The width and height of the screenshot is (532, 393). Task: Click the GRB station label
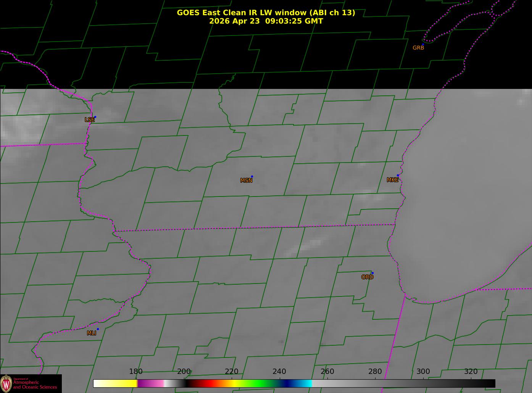coord(418,48)
